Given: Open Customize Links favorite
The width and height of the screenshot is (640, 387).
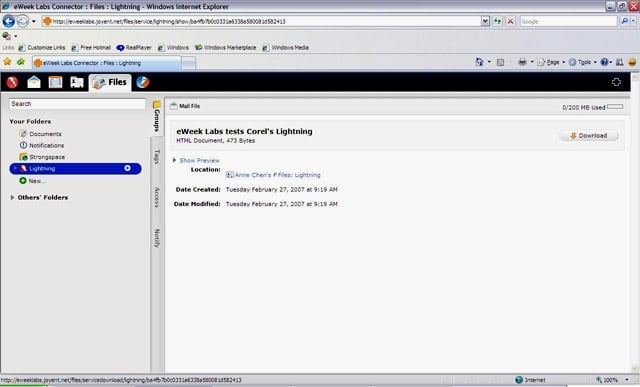Looking at the screenshot, I should coord(42,48).
